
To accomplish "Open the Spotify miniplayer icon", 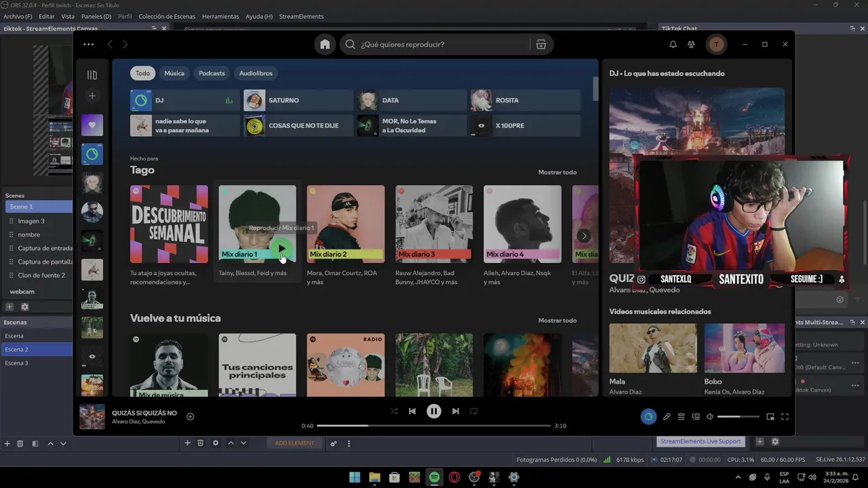I will (770, 417).
